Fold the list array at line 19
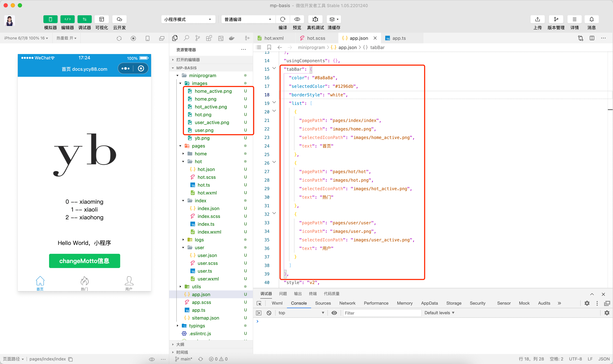Image resolution: width=613 pixels, height=364 pixels. tap(274, 102)
